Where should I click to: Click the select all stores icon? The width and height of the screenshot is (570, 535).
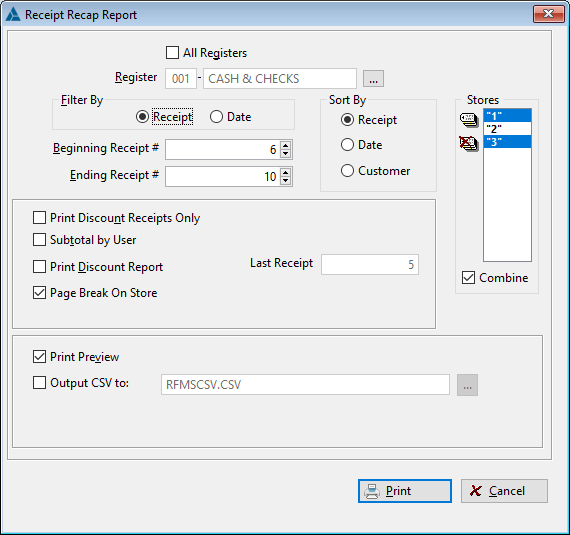point(469,120)
